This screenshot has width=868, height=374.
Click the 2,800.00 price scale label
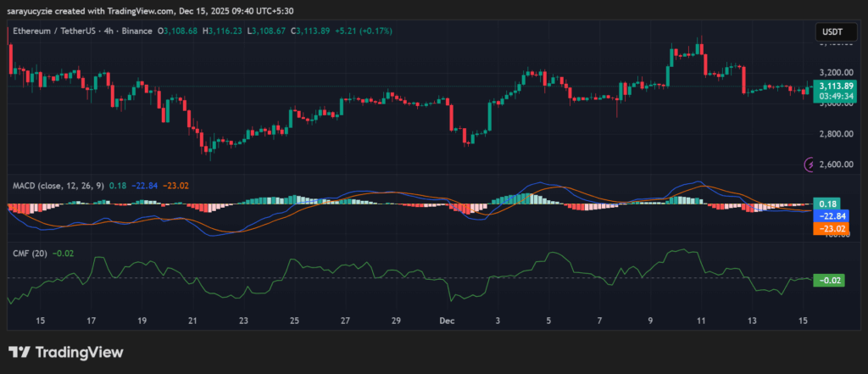click(828, 134)
